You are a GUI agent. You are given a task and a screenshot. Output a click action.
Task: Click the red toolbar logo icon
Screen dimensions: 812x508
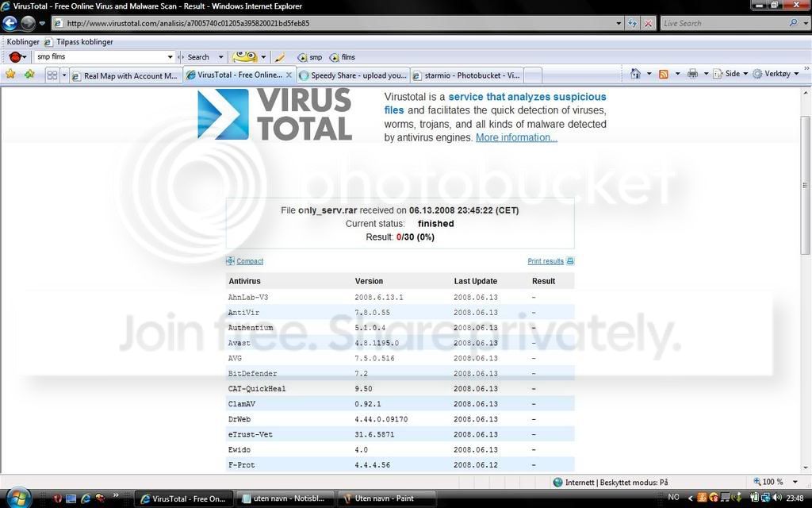pyautogui.click(x=16, y=57)
